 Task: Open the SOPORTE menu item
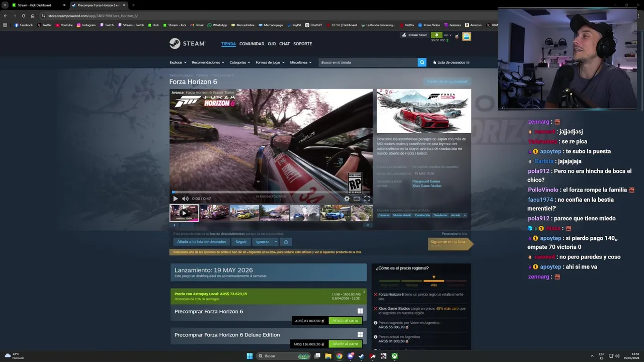pyautogui.click(x=302, y=44)
